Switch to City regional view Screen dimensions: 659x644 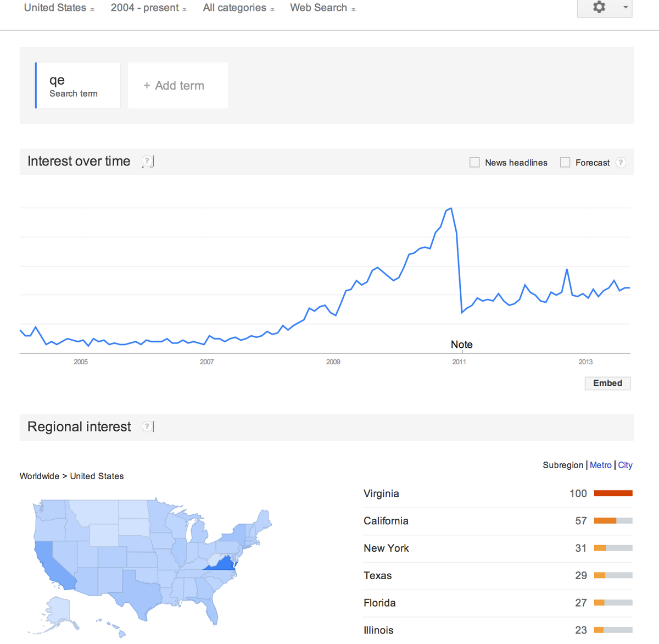pyautogui.click(x=625, y=465)
